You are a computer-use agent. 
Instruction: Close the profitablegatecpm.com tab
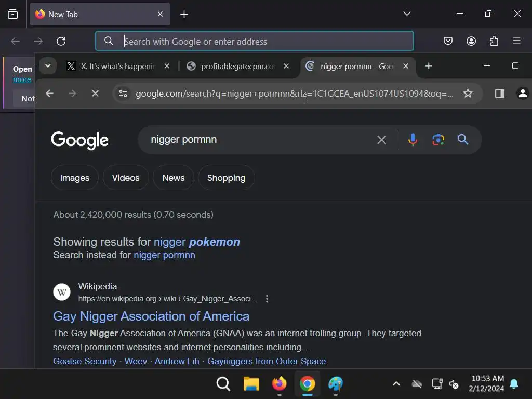(x=286, y=66)
